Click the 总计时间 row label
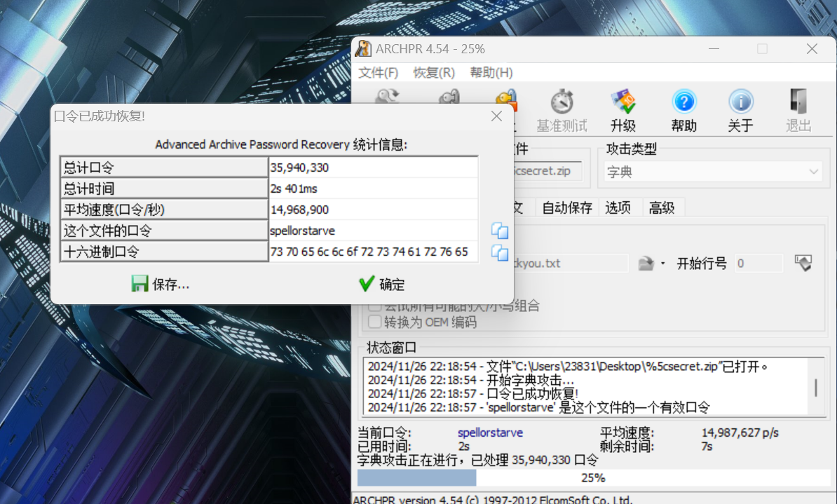 click(x=164, y=189)
